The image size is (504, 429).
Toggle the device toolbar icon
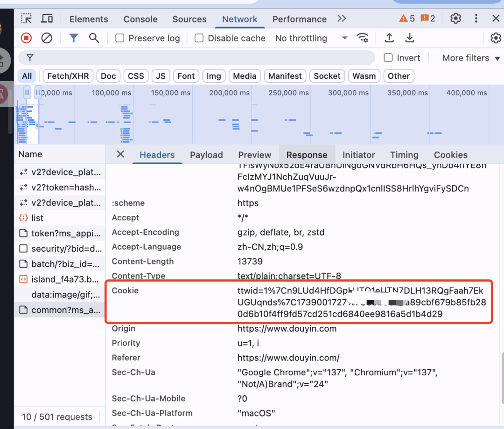click(47, 19)
